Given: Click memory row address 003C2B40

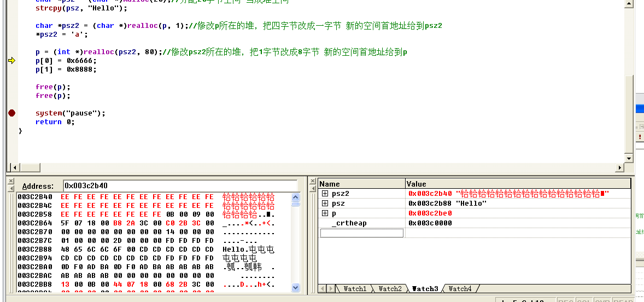Looking at the screenshot, I should [35, 197].
